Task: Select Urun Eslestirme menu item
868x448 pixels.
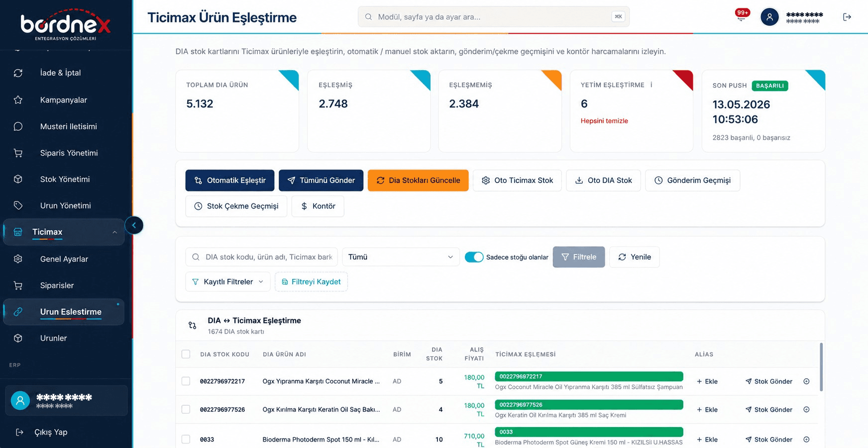Action: (64, 312)
